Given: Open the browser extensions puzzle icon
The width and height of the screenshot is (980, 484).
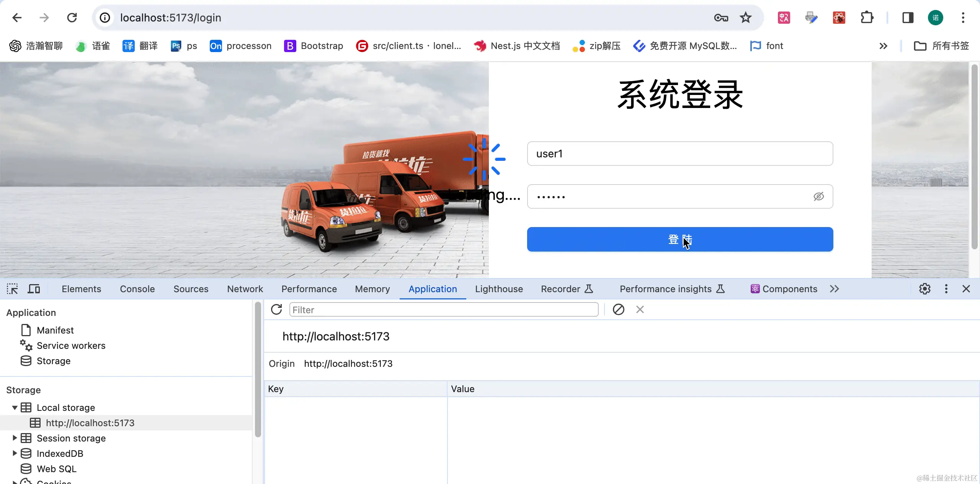Looking at the screenshot, I should tap(867, 18).
